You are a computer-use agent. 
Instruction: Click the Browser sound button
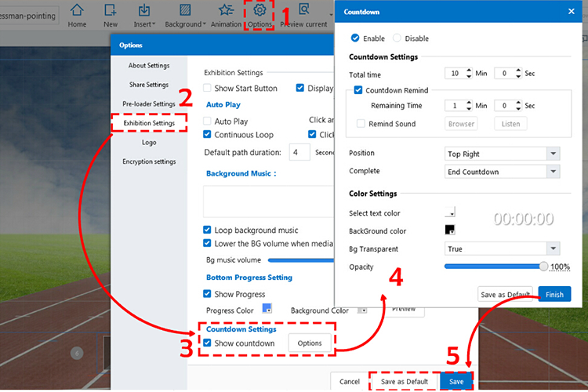click(x=461, y=124)
